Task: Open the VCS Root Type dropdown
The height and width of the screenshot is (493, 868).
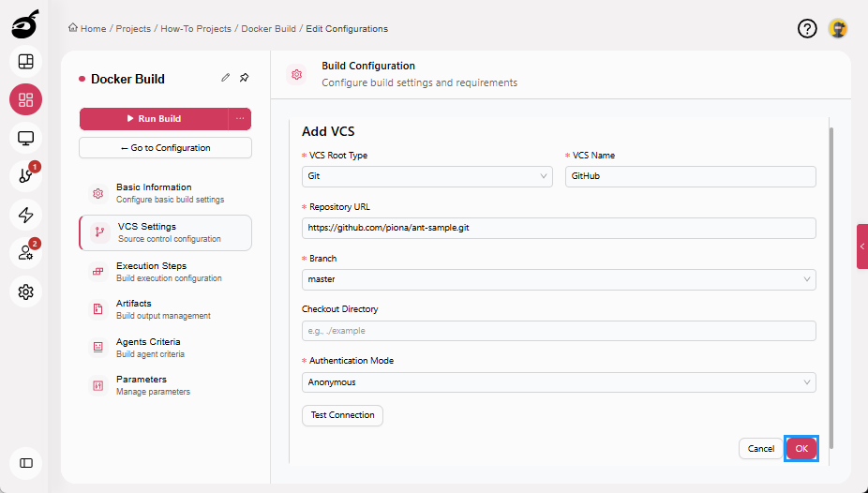Action: 427,176
